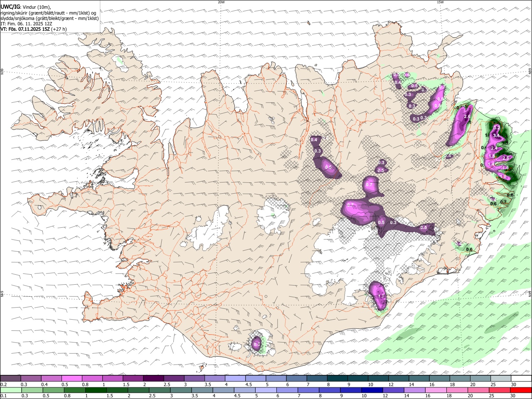Pick the pale grey snow swatch labeled 25
Screen dimensions: 532x399
pyautogui.click(x=501, y=378)
